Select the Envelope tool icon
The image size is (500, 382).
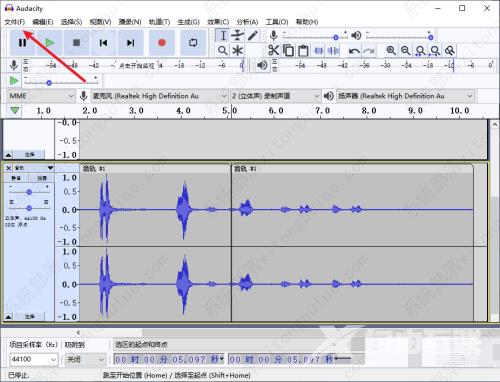(237, 35)
